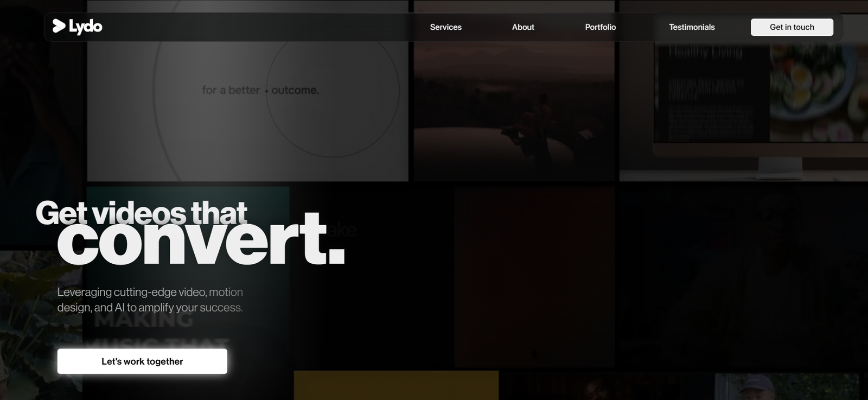The height and width of the screenshot is (400, 868).
Task: Click the Let's work together button
Action: coord(142,361)
